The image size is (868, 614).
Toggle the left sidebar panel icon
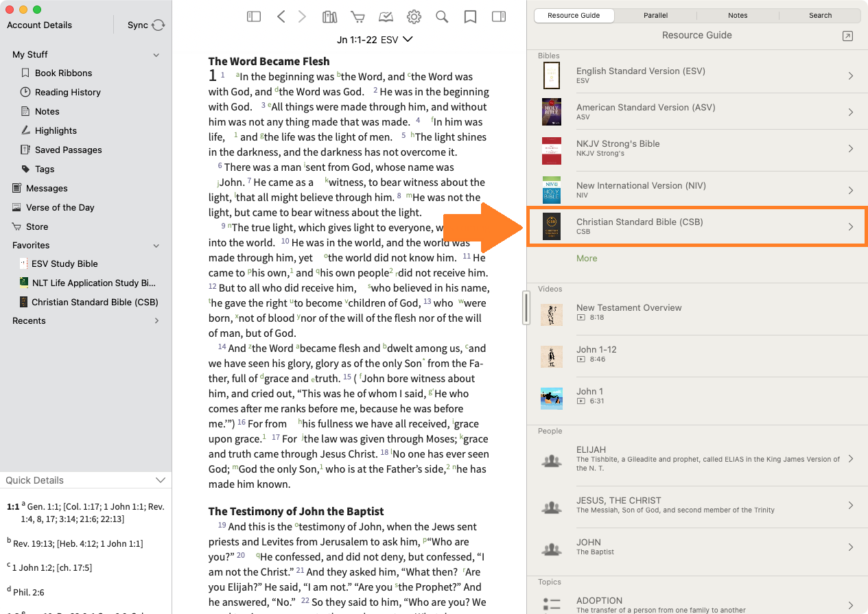click(x=254, y=17)
